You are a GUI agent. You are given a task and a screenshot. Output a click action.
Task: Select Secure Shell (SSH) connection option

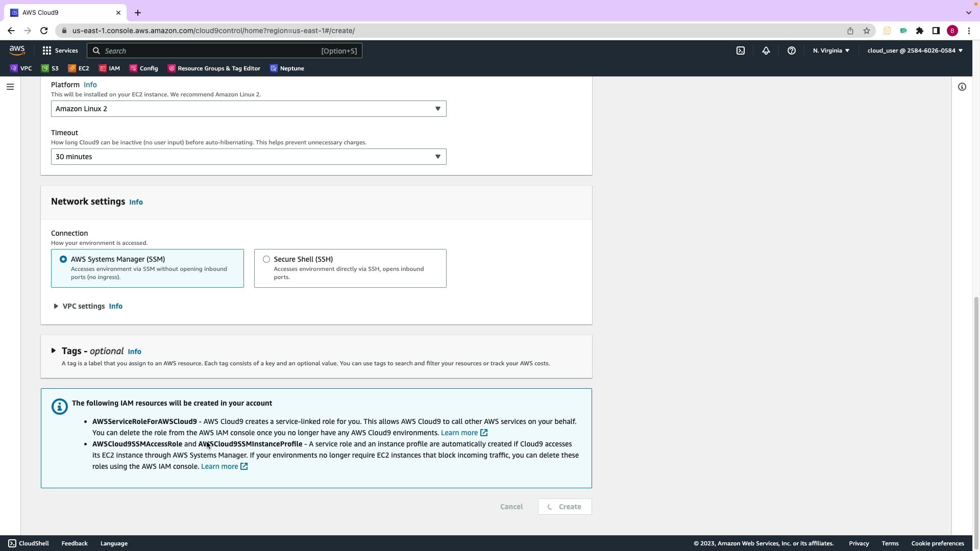266,259
